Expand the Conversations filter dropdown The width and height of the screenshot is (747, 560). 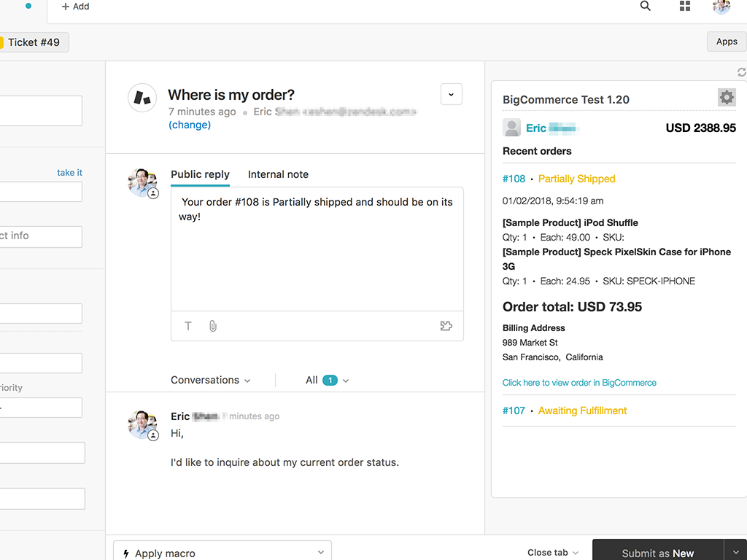tap(211, 380)
